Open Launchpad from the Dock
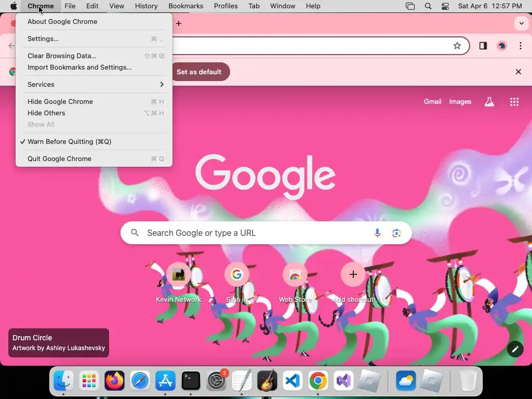 pyautogui.click(x=89, y=380)
